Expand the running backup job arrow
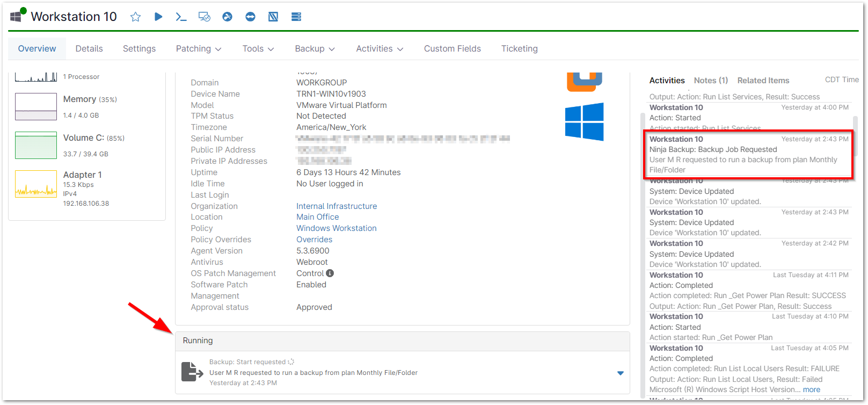The height and width of the screenshot is (405, 868). (620, 373)
